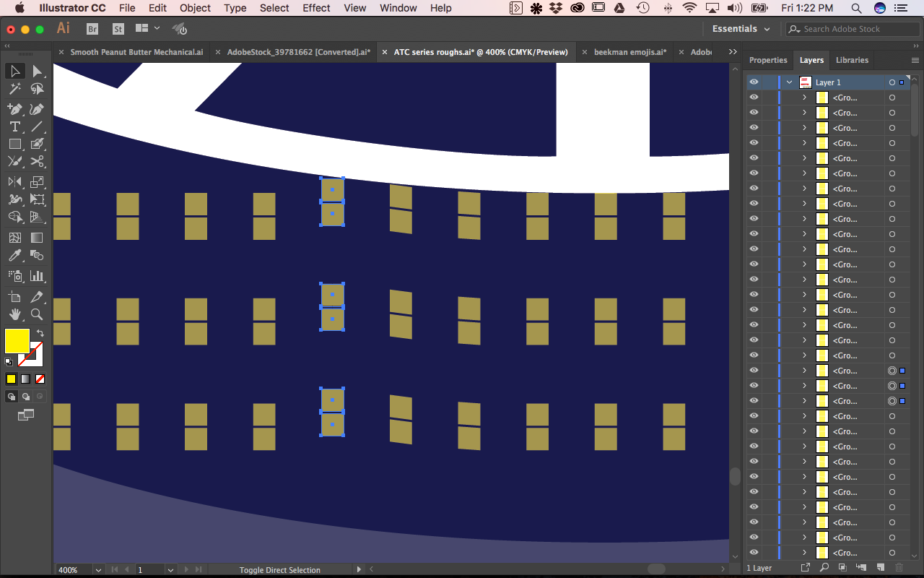Screen dimensions: 924x578
Task: Open the 400% zoom level dropdown
Action: point(98,570)
